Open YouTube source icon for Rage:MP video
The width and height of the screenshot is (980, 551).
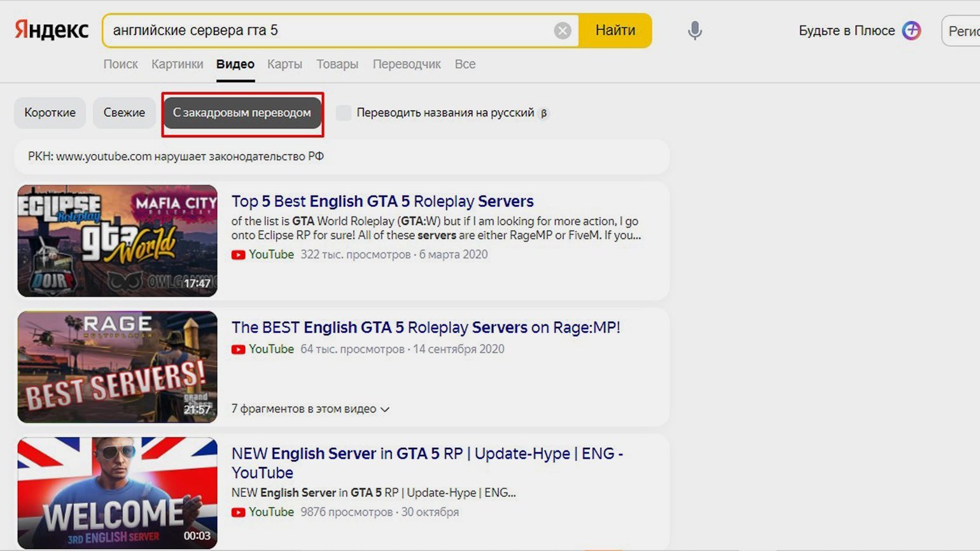pos(238,349)
